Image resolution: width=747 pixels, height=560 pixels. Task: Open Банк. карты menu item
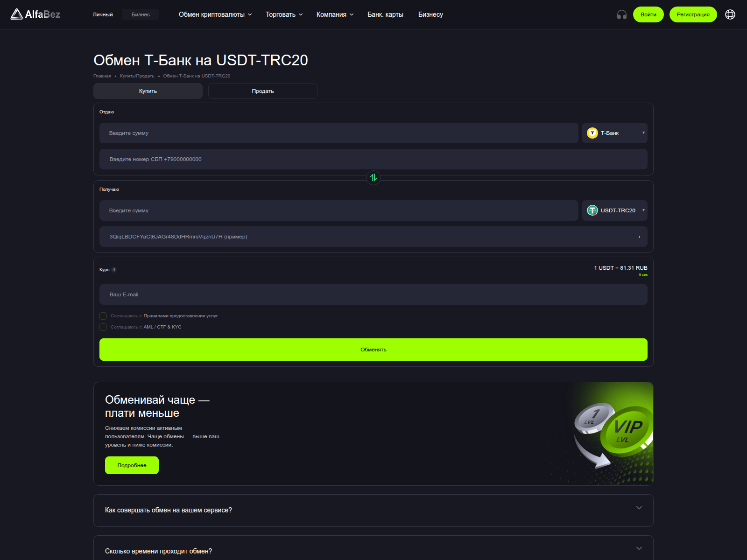(385, 14)
